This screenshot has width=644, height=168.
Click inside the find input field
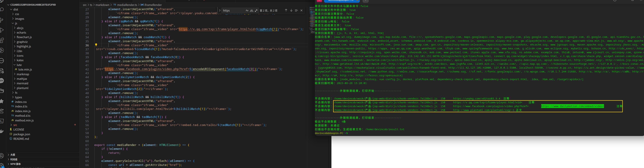pos(232,10)
